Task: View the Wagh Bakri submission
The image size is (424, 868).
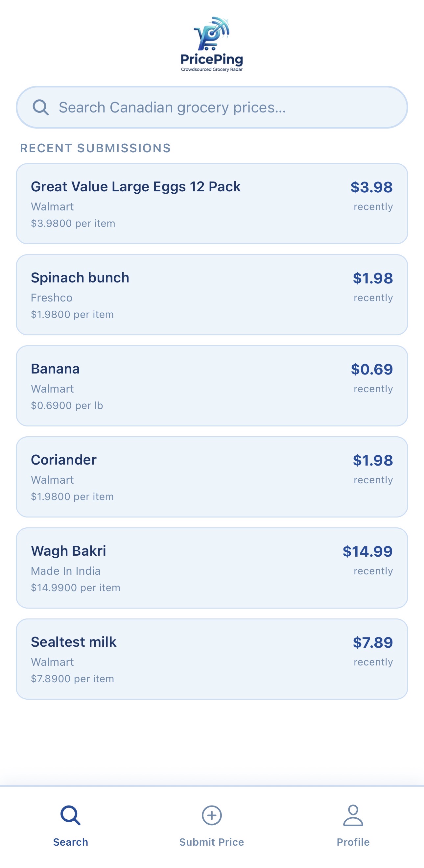Action: 212,568
